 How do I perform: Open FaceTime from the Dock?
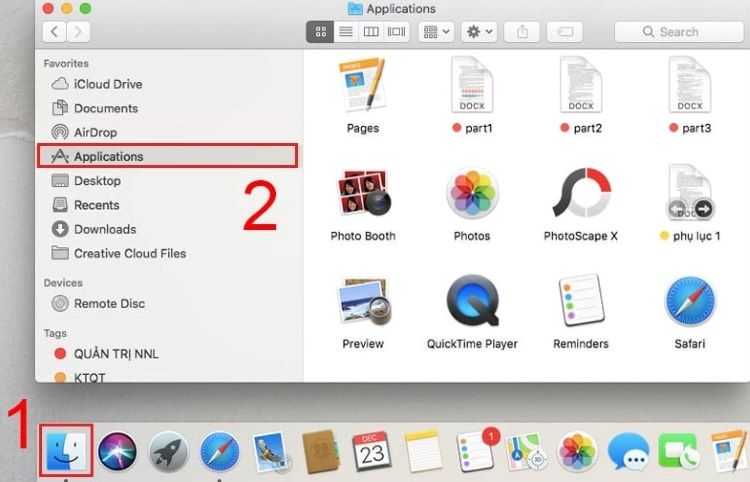pos(679,452)
